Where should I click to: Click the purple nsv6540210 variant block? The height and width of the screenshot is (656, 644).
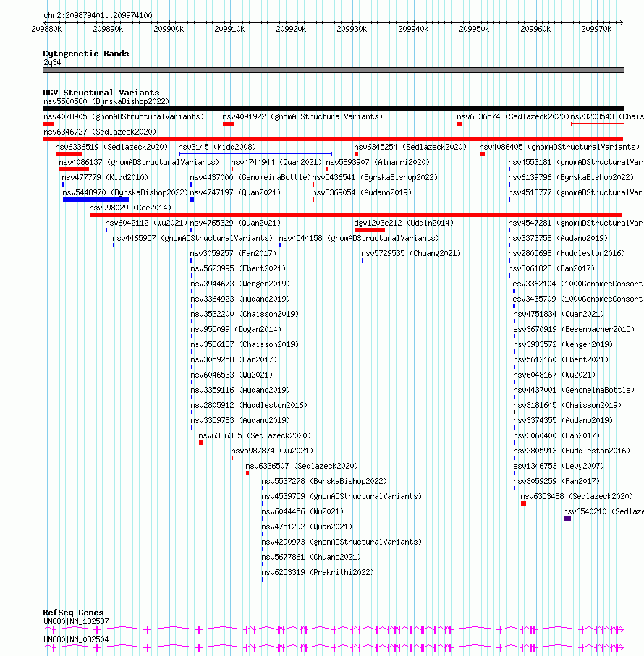(x=567, y=519)
